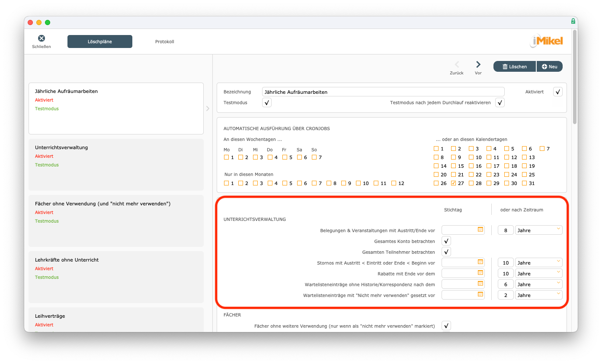Create a new plan with Neu button
Screen dimensions: 602x364
[x=550, y=67]
